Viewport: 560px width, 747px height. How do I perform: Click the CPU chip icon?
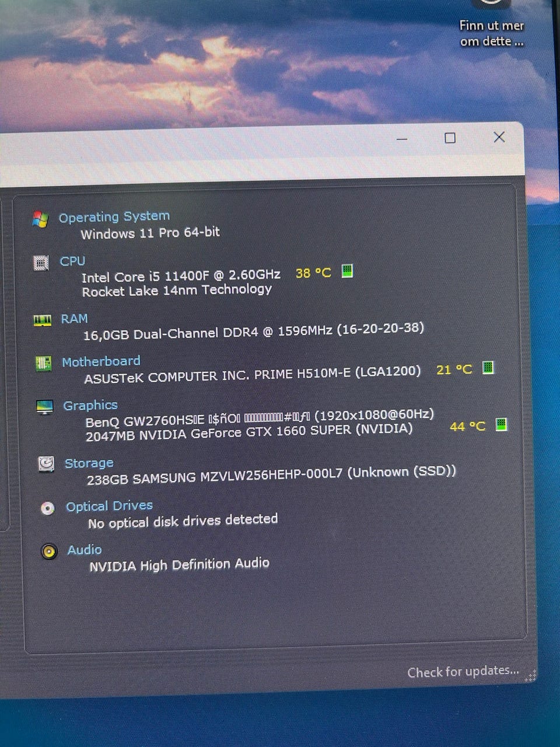tap(41, 263)
